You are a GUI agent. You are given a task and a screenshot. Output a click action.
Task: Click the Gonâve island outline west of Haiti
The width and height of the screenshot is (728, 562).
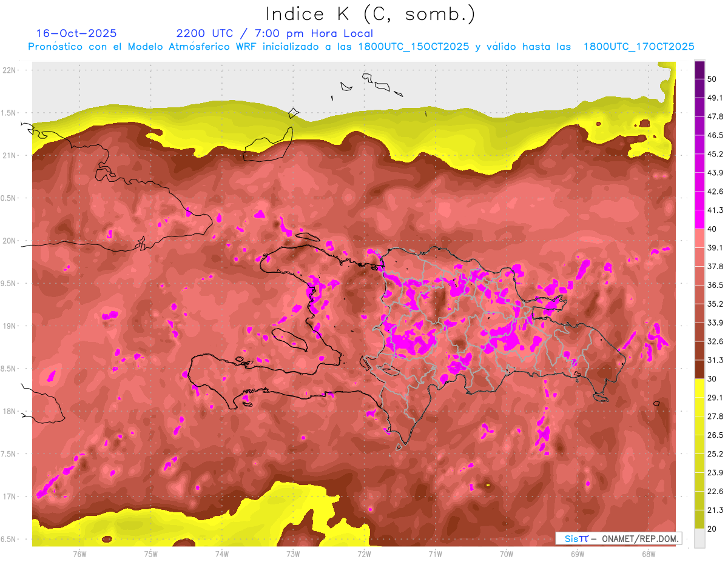[290, 338]
